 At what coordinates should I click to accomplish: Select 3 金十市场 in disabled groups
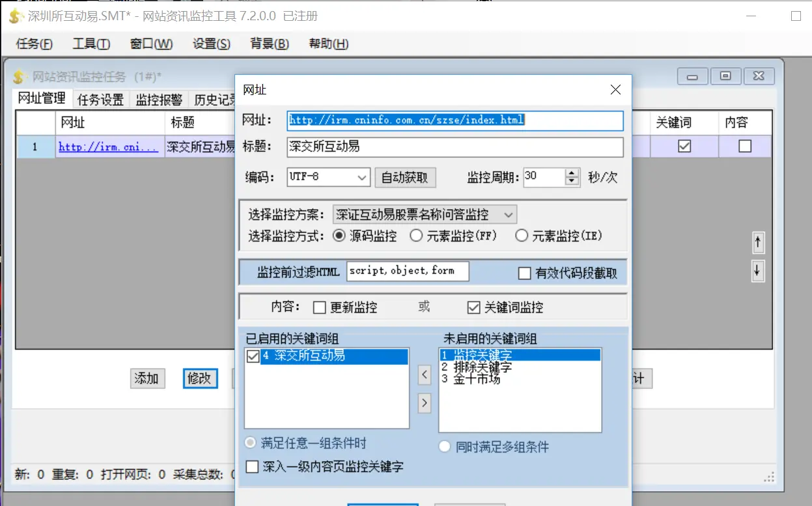click(520, 379)
